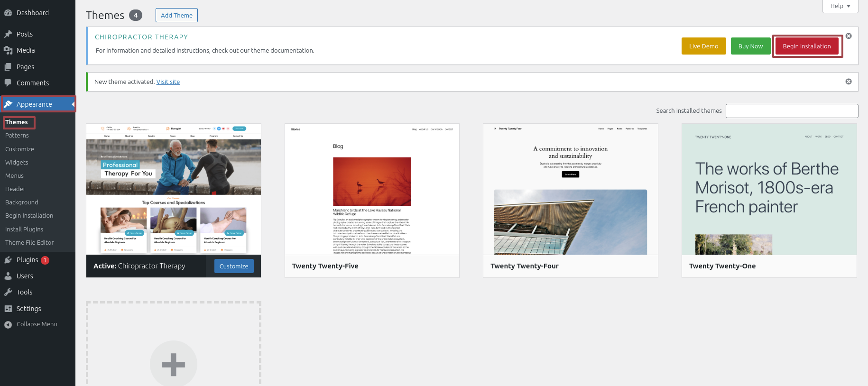Screen dimensions: 868x386
Task: Click the theme count badge showing 4
Action: (136, 15)
